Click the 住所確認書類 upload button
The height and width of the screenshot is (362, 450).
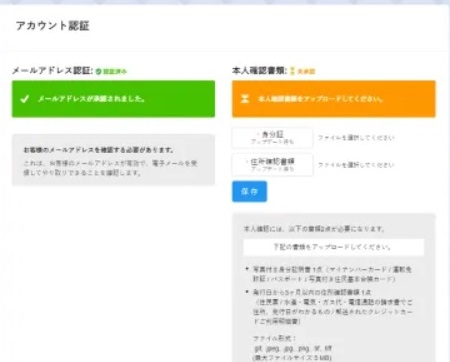[x=273, y=165]
